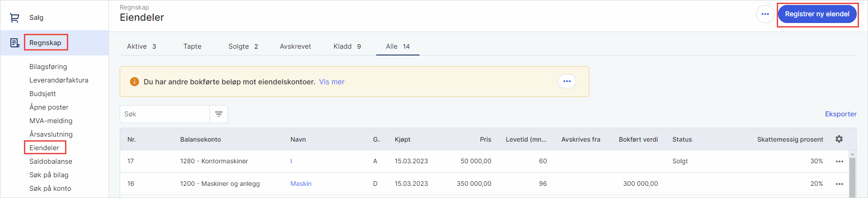
Task: Open the Kladd tab
Action: pyautogui.click(x=347, y=46)
